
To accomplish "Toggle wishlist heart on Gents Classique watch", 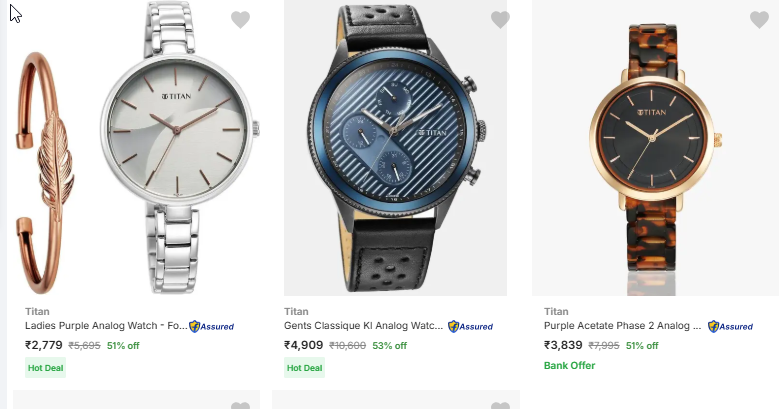I will [x=500, y=19].
